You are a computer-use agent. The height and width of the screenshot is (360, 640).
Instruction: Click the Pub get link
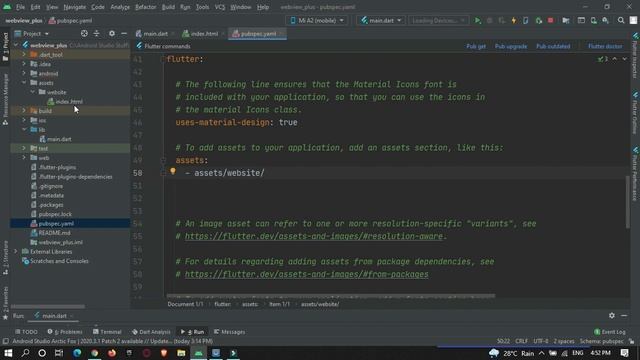click(x=476, y=46)
